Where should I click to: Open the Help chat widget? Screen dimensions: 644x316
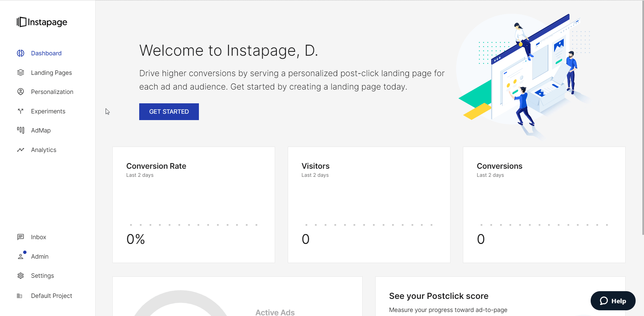[x=613, y=301]
